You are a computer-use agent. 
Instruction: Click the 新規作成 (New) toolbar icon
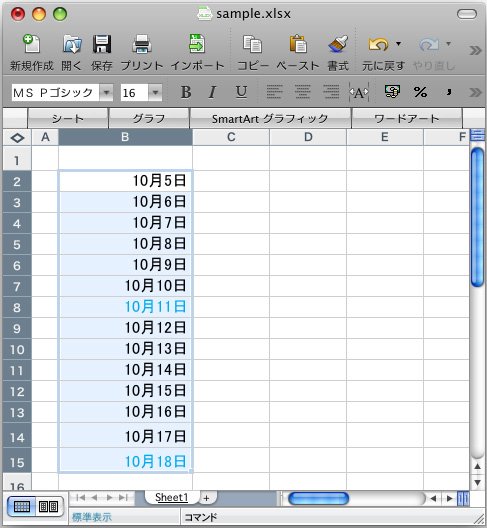point(31,44)
